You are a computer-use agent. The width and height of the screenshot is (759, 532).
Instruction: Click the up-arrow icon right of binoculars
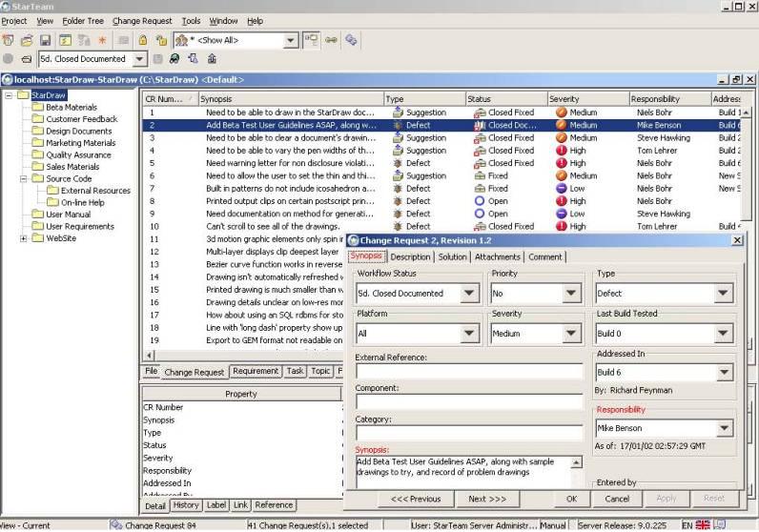(x=212, y=59)
